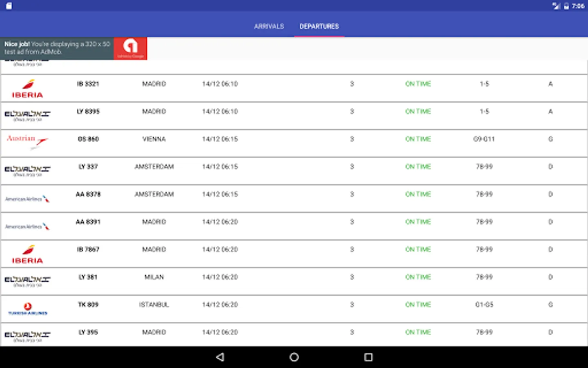Tap the Android back navigation button

point(220,357)
